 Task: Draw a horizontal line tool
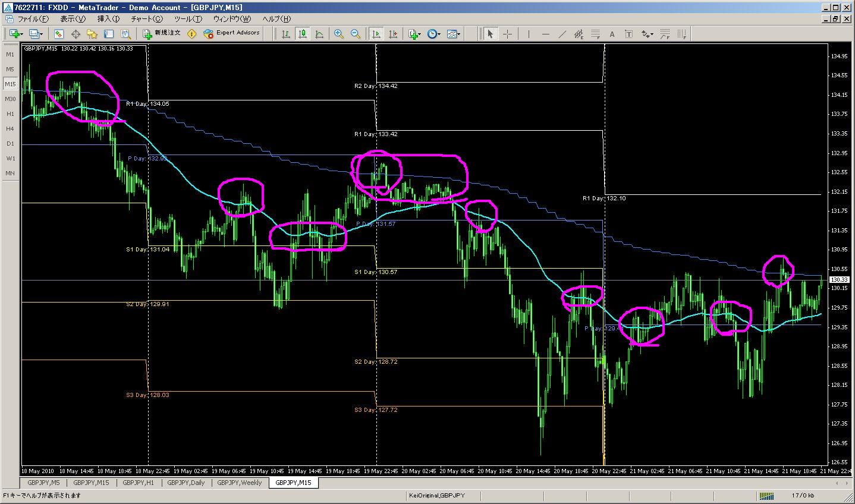[x=545, y=34]
